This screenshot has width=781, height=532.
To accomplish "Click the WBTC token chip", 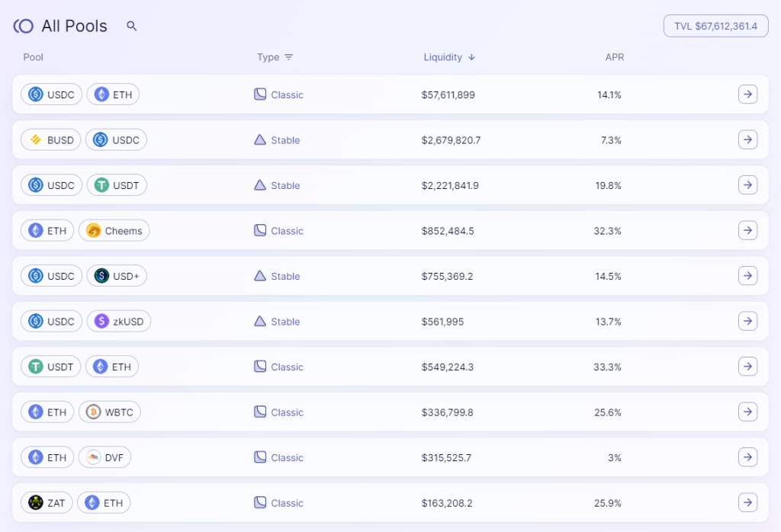I will [110, 412].
